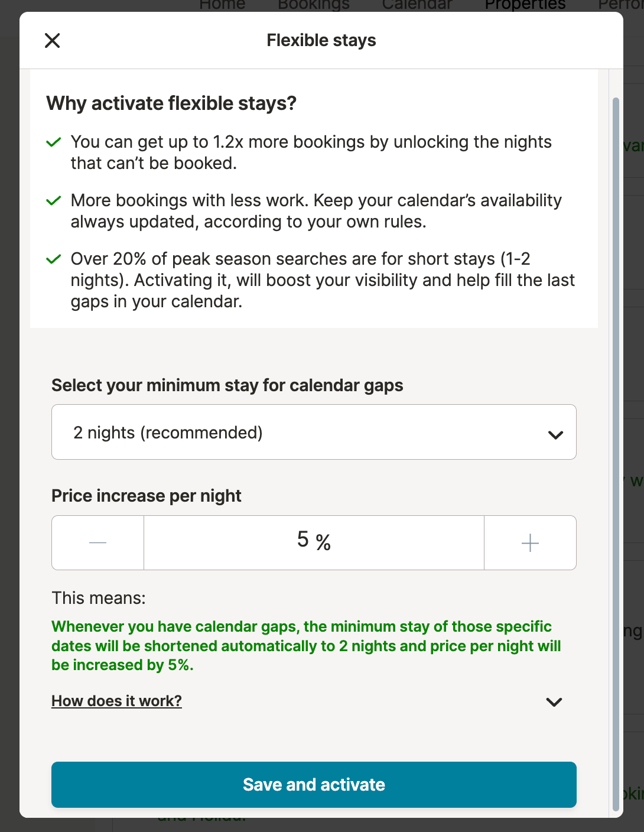Increase the price percentage with the plus button
The width and height of the screenshot is (644, 832).
point(530,542)
